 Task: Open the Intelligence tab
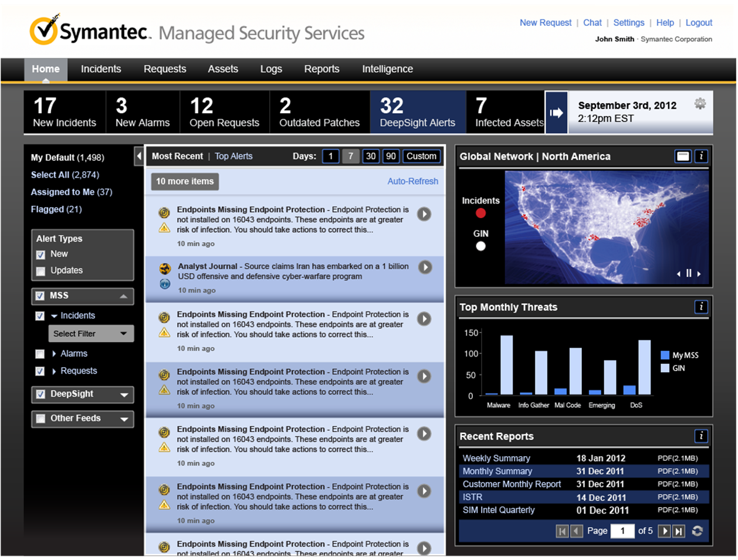click(x=387, y=69)
